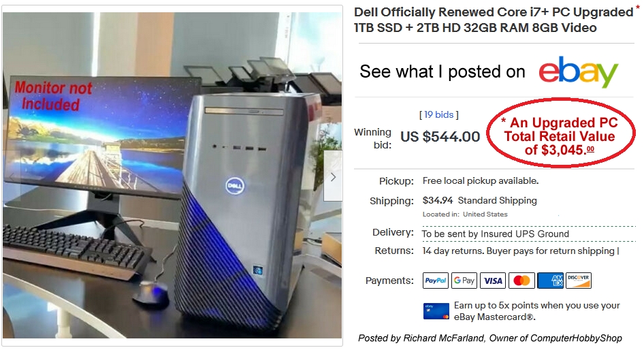Select the VISA card icon

tap(493, 281)
